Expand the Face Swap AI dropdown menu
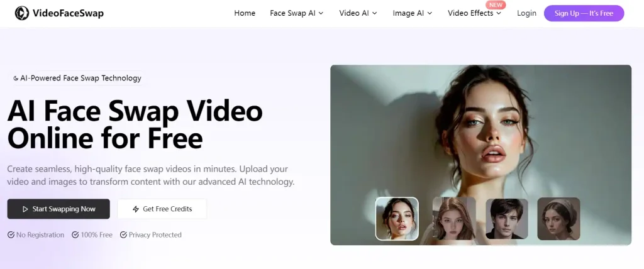This screenshot has height=269, width=644. coord(296,13)
